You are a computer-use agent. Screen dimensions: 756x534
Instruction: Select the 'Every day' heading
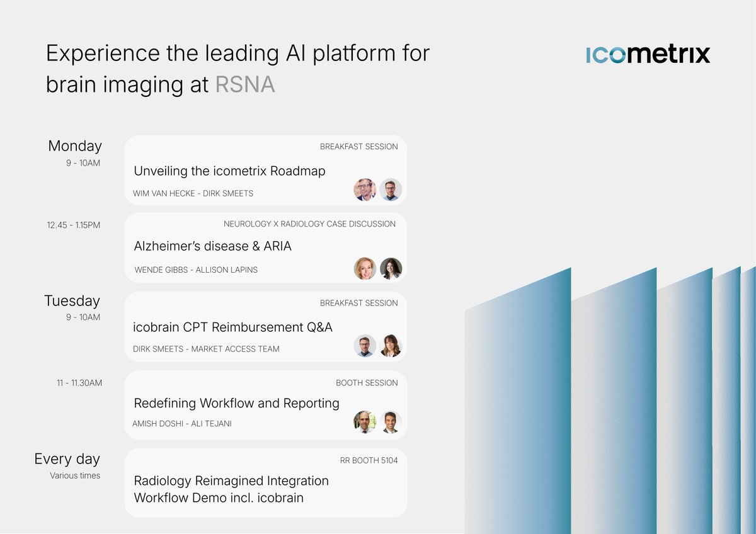pos(67,459)
